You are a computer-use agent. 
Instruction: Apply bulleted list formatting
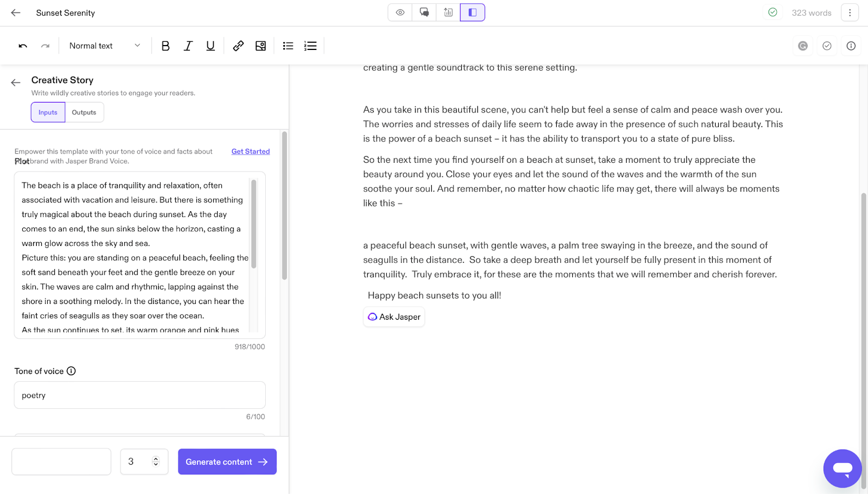[x=288, y=46]
